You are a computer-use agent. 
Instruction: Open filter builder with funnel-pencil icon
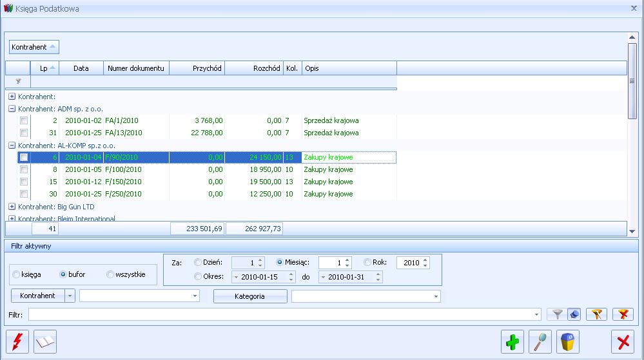point(596,314)
